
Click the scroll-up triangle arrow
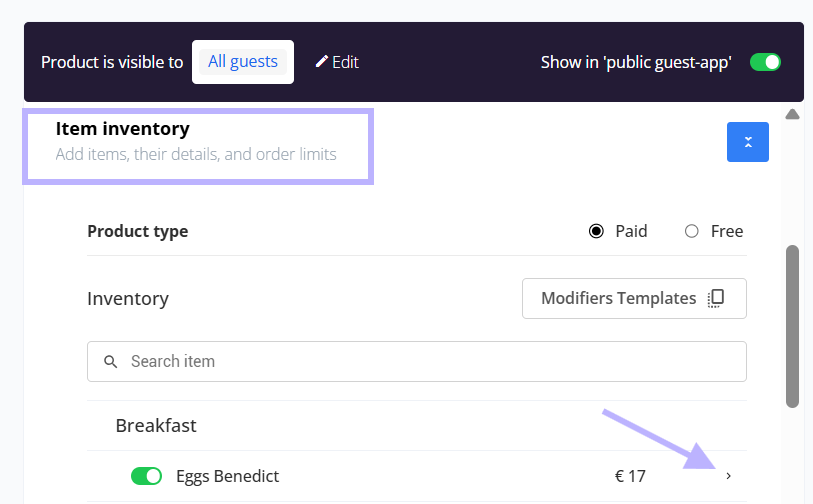[792, 114]
